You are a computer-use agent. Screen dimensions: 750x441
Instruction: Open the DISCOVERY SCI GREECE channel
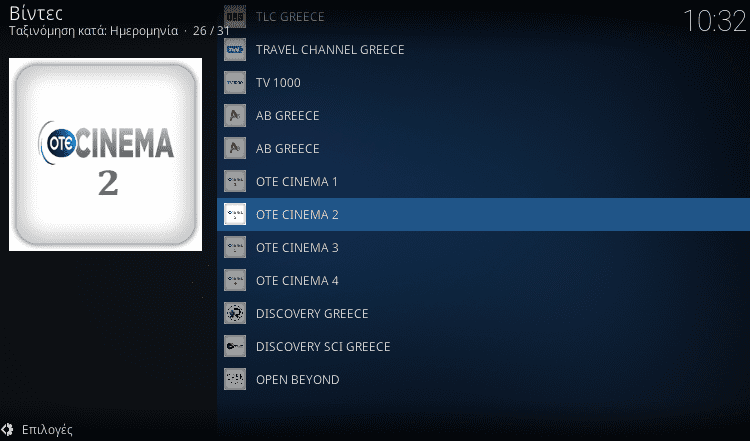point(484,346)
